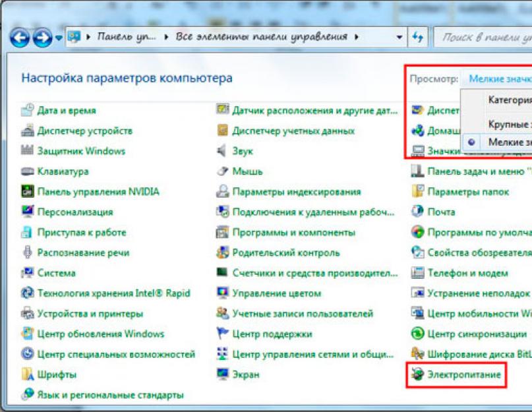Click 'Панель задач и меню' icon
This screenshot has width=532, height=412.
pos(418,171)
